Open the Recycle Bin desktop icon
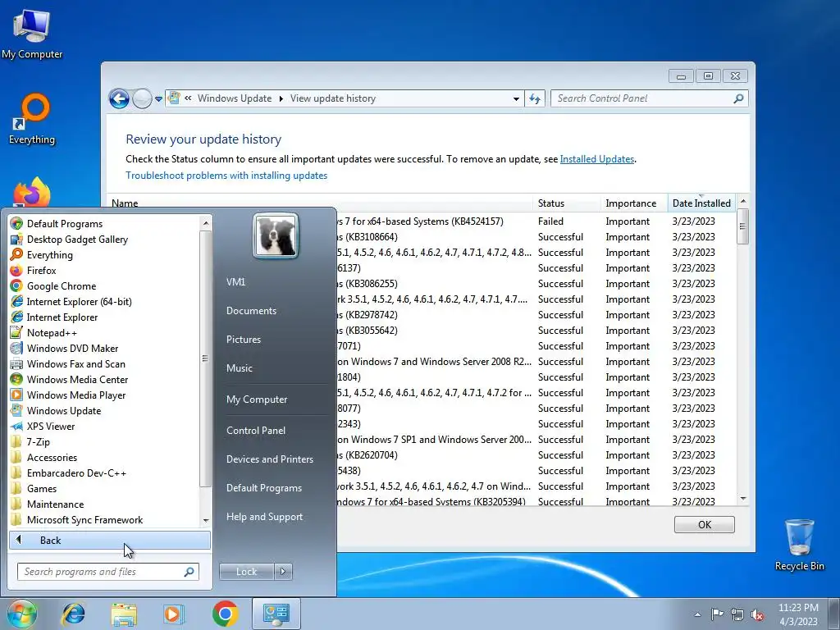The width and height of the screenshot is (840, 630). (799, 544)
